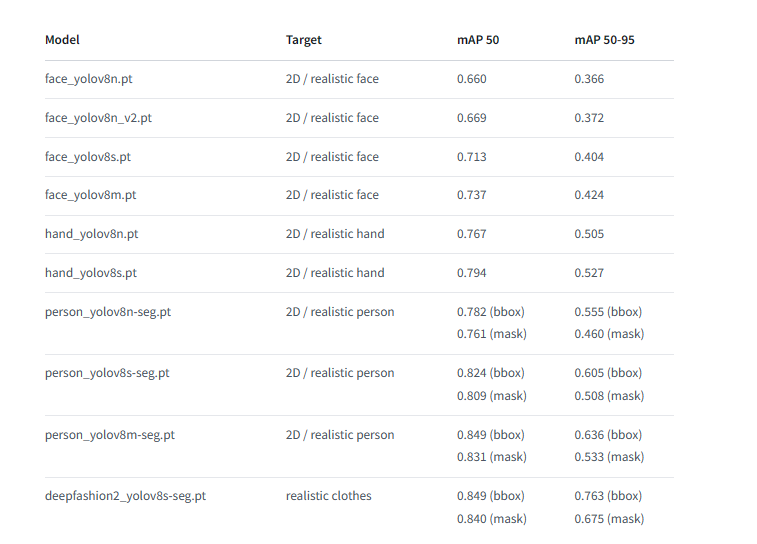Click the realistic clothes target cell

coord(328,496)
